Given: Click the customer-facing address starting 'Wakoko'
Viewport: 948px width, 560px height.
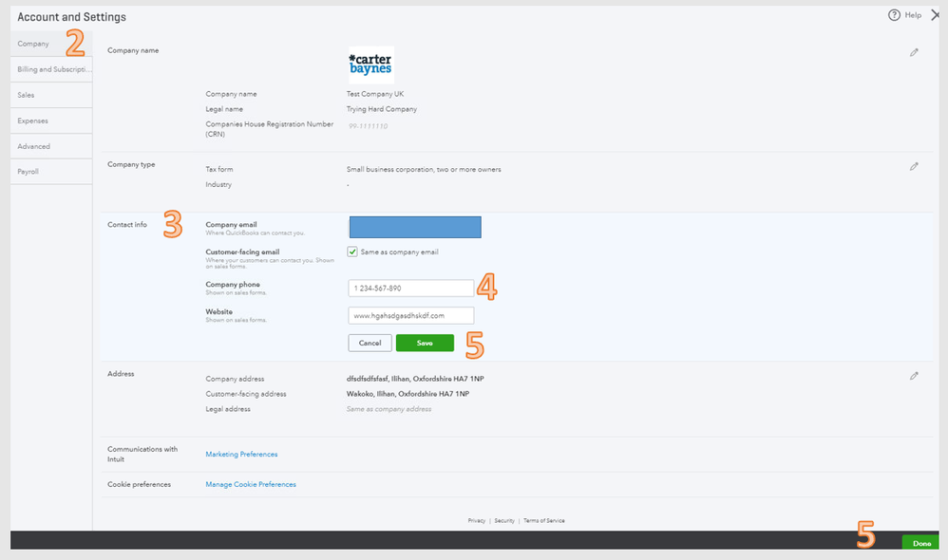Looking at the screenshot, I should 408,394.
